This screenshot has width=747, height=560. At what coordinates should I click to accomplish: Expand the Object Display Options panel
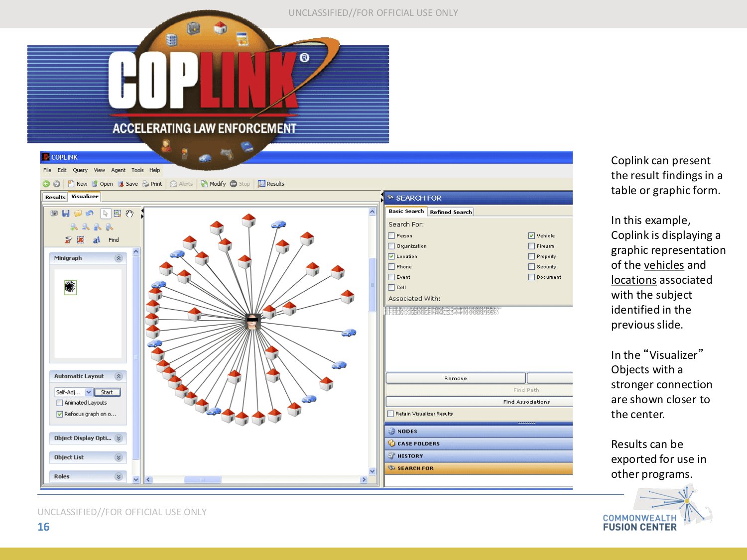pos(119,438)
